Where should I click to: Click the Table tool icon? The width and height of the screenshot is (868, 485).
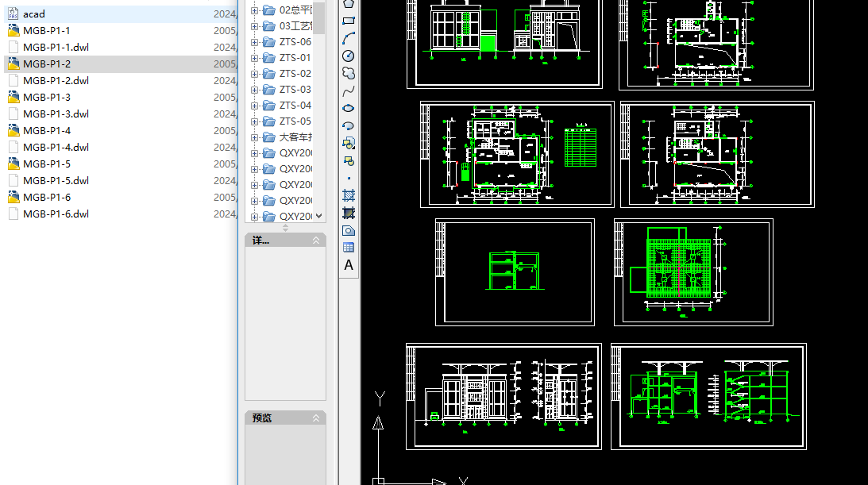tap(348, 247)
